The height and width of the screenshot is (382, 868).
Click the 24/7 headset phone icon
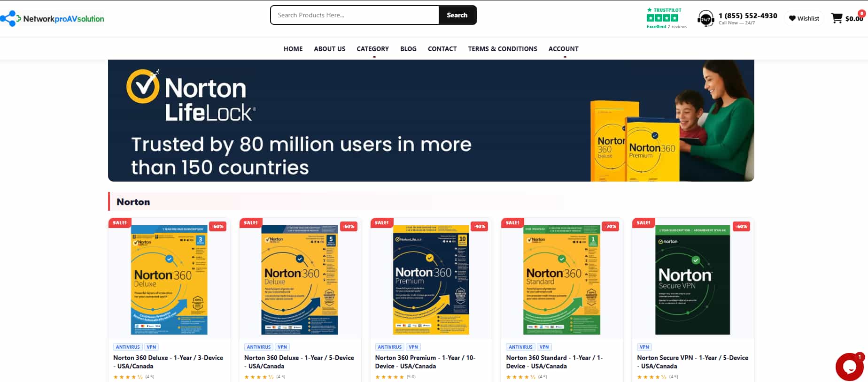(x=705, y=19)
